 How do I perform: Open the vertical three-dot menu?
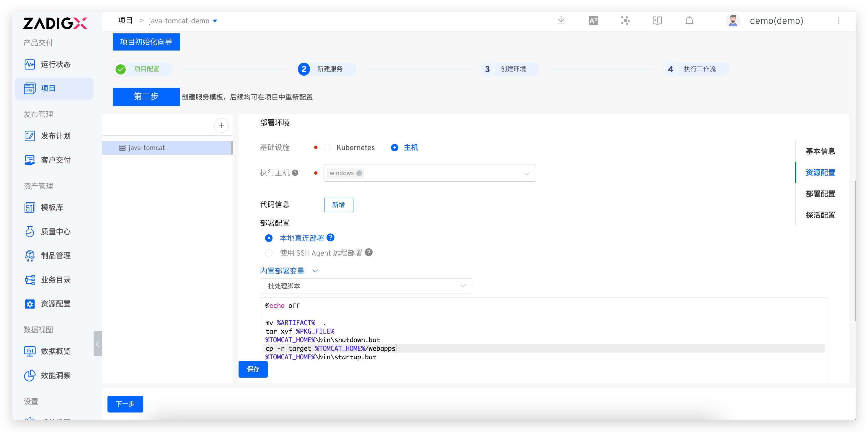tap(839, 21)
